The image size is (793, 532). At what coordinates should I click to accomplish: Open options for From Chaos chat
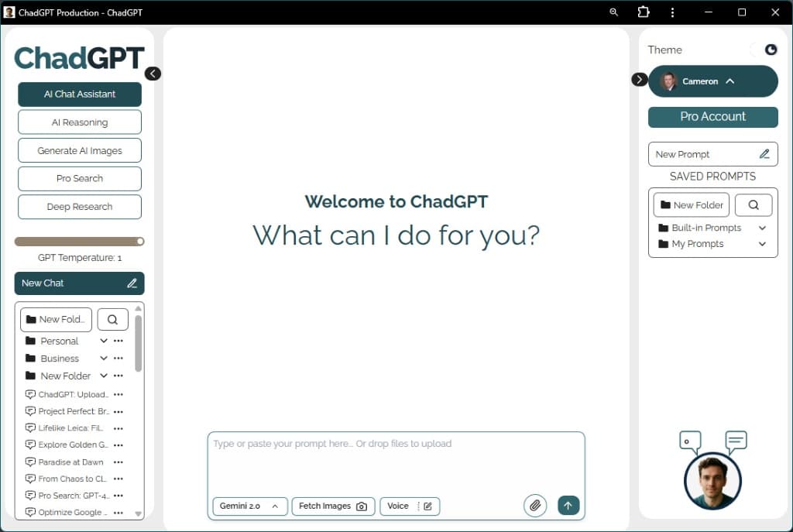(118, 479)
